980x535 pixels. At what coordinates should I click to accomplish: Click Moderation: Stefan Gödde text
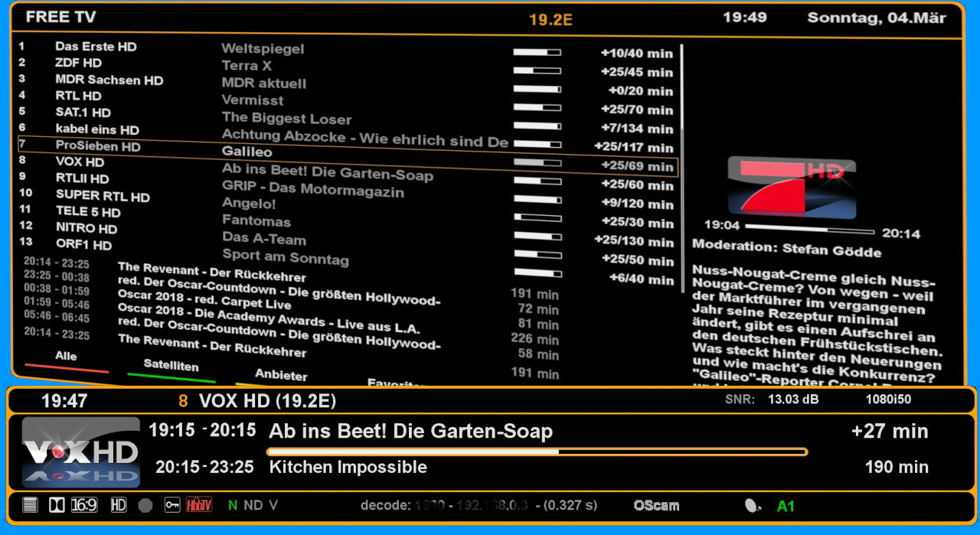pos(786,249)
